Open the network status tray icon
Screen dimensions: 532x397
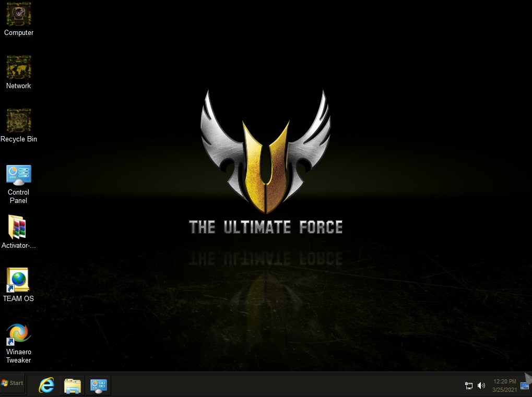469,386
